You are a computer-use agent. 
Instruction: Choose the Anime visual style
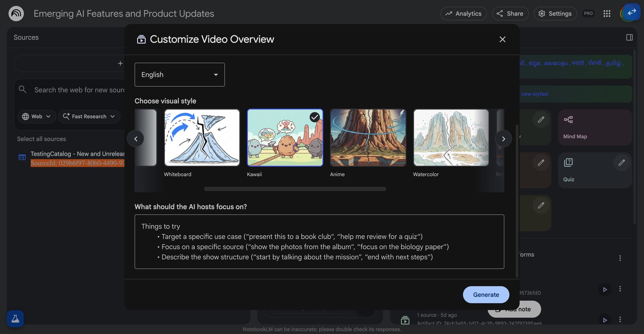tap(368, 138)
